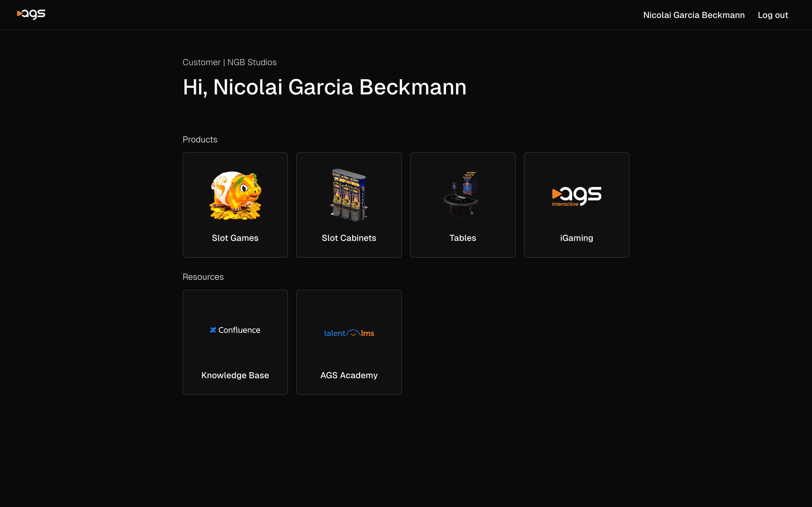The height and width of the screenshot is (507, 812).
Task: Open iGaming via the AGS Interactive logo
Action: pos(576,196)
